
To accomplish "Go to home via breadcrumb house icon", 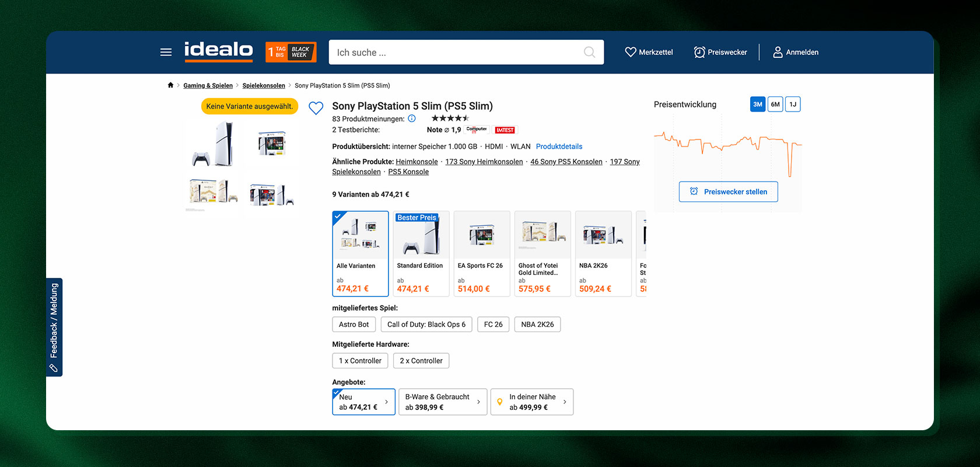I will 170,85.
